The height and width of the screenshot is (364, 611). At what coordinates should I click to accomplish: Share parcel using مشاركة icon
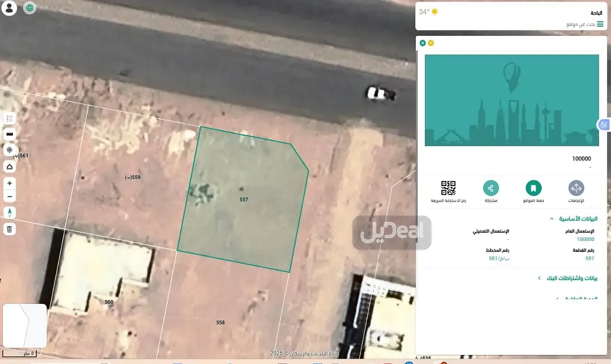point(491,188)
